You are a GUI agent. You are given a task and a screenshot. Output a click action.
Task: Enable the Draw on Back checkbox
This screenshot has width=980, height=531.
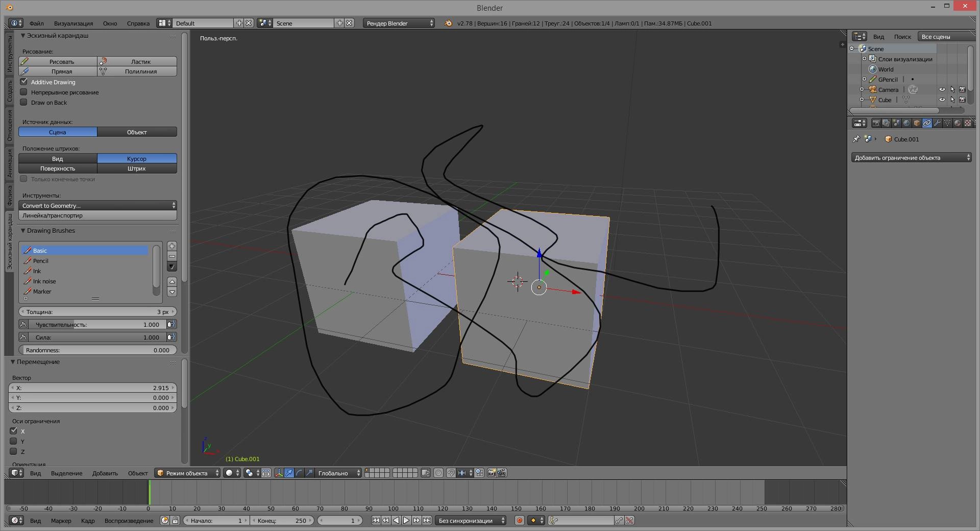pos(23,102)
